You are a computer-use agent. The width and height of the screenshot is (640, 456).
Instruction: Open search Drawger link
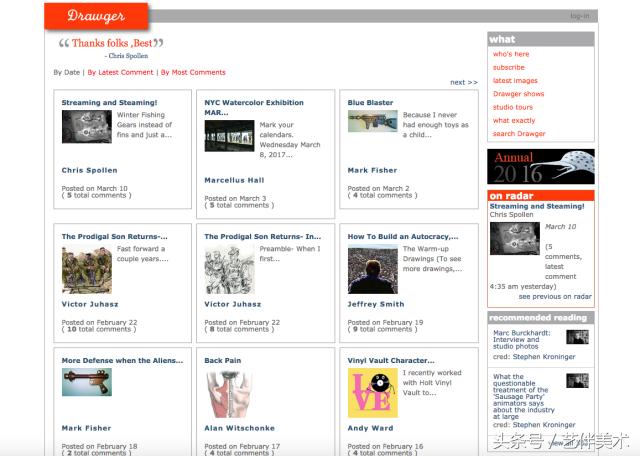click(519, 133)
